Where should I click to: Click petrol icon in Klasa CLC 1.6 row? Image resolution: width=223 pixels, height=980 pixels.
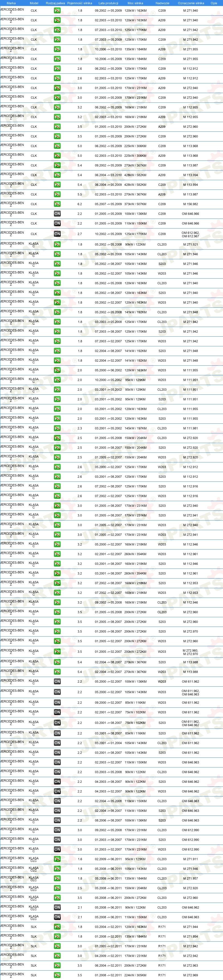point(57,859)
